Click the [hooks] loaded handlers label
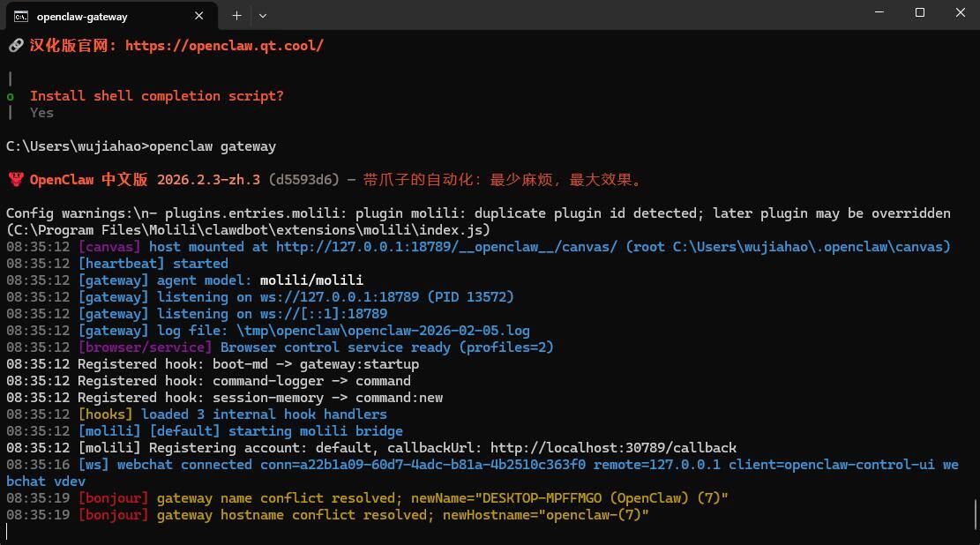This screenshot has width=980, height=545. pyautogui.click(x=106, y=414)
